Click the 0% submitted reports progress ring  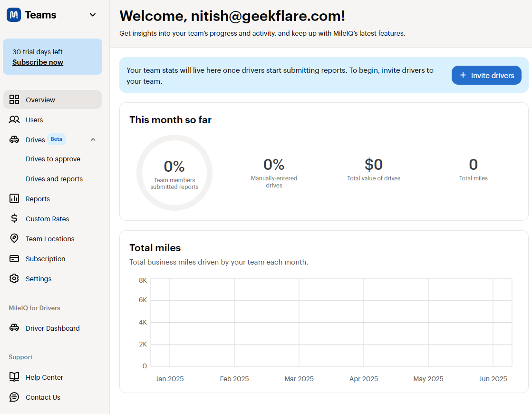pos(174,173)
